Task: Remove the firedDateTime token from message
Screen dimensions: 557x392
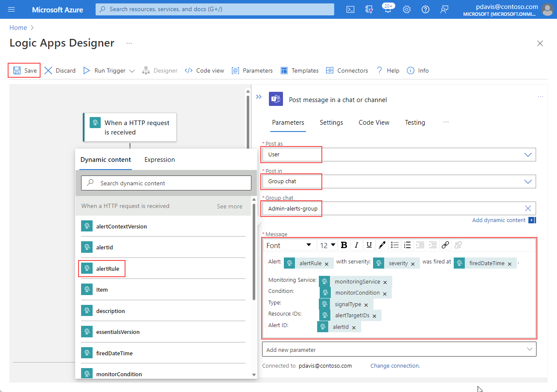Action: point(509,264)
